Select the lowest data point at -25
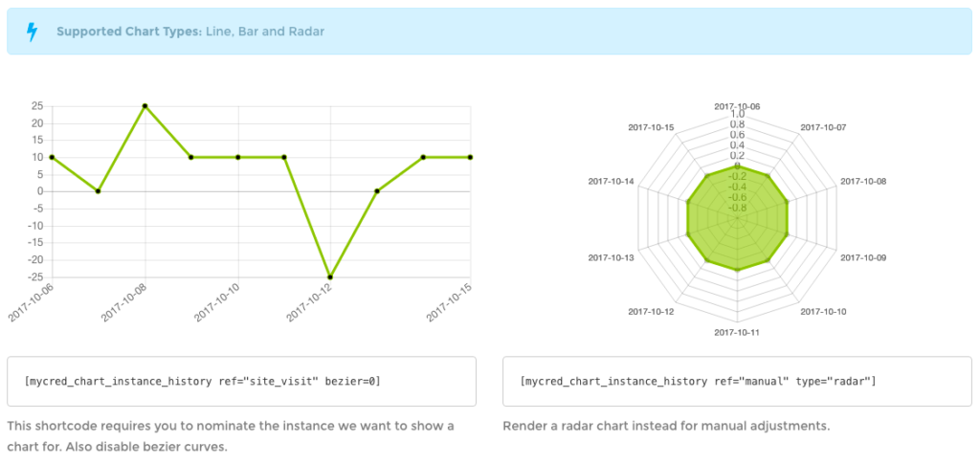This screenshot has height=464, width=980. [x=330, y=276]
